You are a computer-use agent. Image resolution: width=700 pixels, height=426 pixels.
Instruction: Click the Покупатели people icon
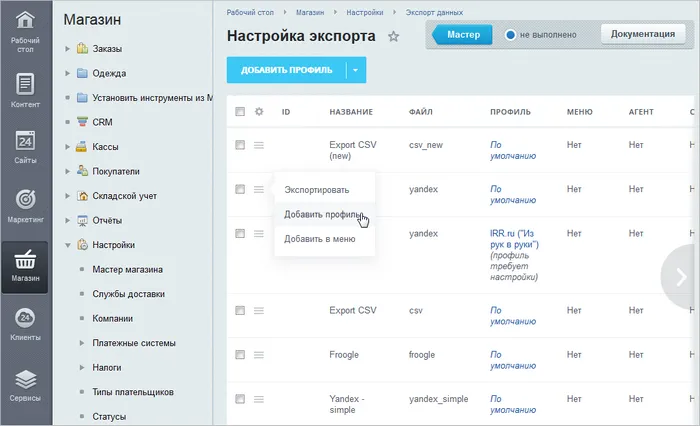[x=82, y=171]
